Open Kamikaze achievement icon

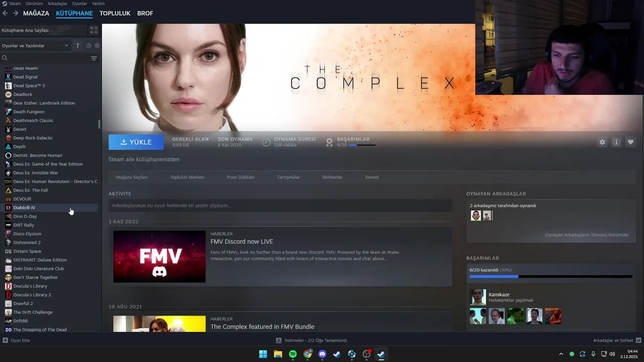478,297
